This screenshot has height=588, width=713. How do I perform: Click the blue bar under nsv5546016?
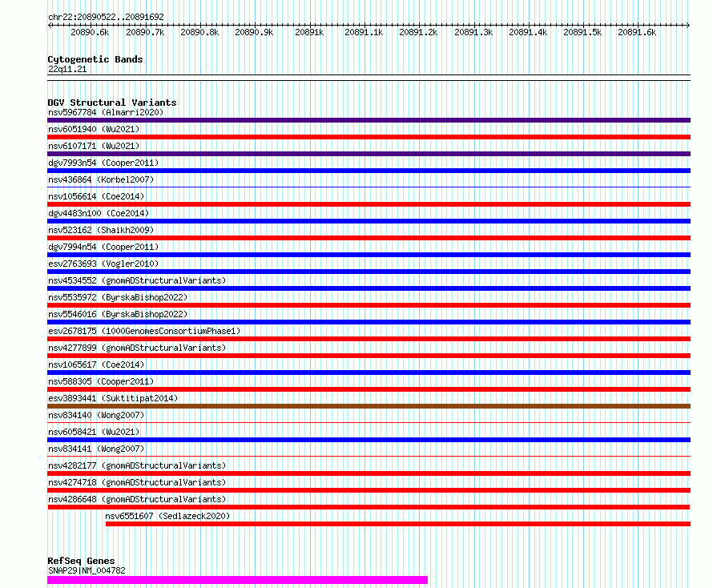369,322
